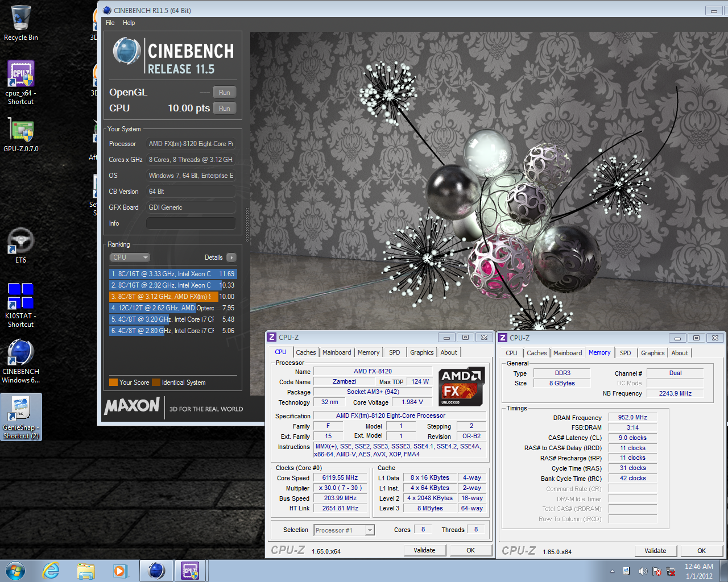Switch to Graphics tab in CPU-Z CPU window
The width and height of the screenshot is (728, 582).
pos(422,352)
